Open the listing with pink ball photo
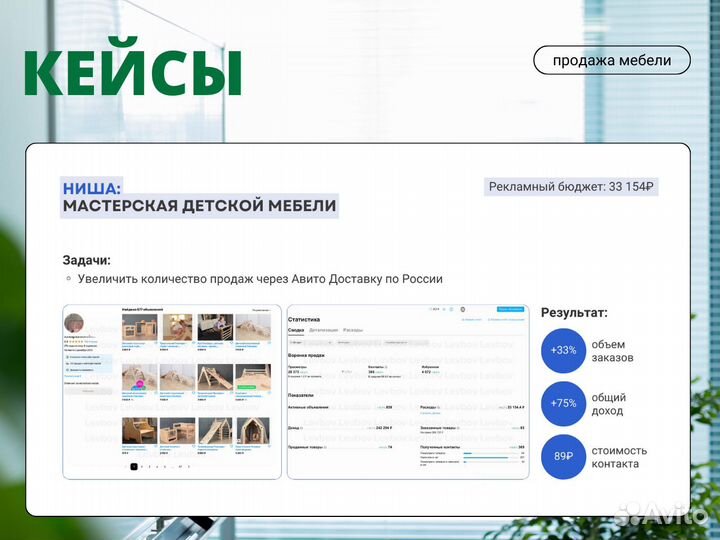Viewport: 720px width, 540px height. point(139,377)
